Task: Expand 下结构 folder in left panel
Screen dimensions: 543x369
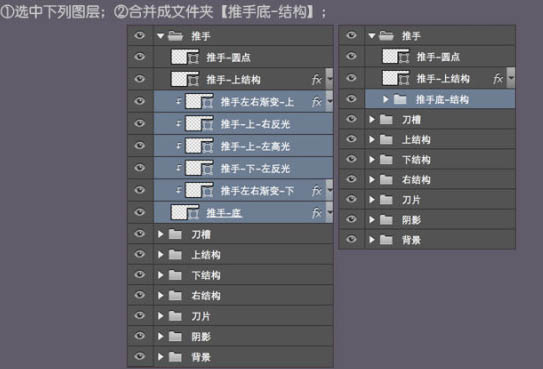Action: [x=160, y=275]
